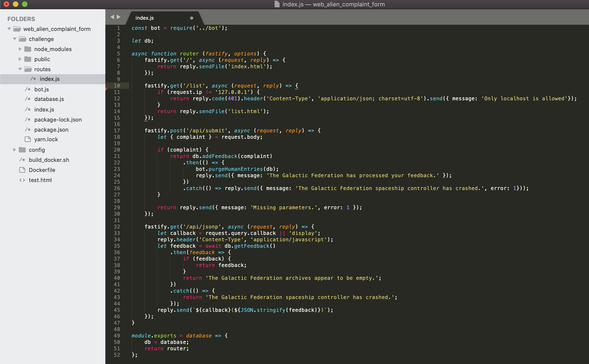The height and width of the screenshot is (364, 589).
Task: Click the challenge folder icon
Action: point(23,39)
